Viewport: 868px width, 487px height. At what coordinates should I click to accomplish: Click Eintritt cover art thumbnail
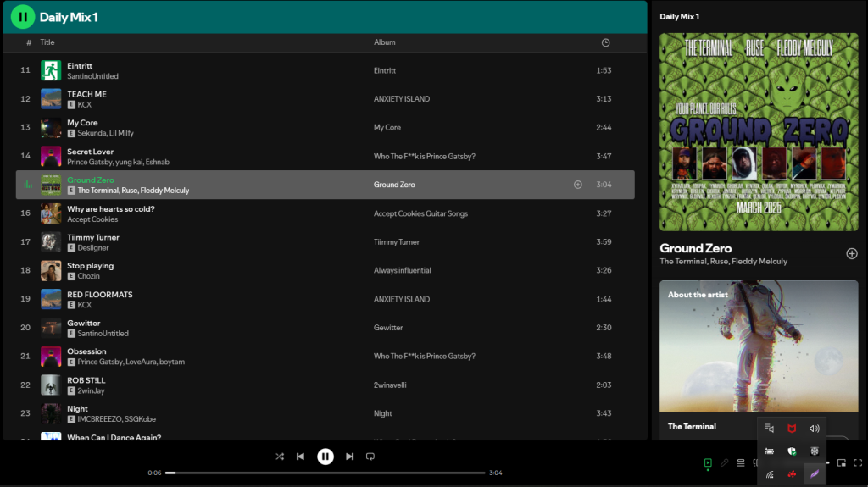(51, 70)
